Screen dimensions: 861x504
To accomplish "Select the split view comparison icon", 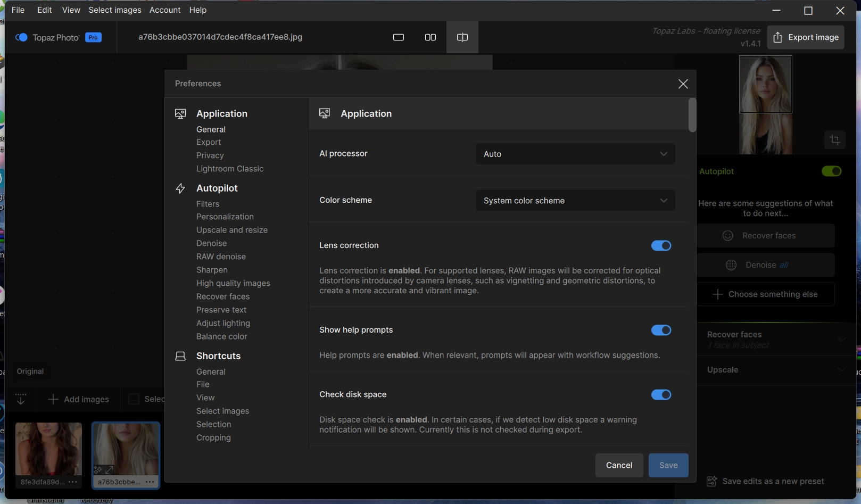I will click(462, 37).
